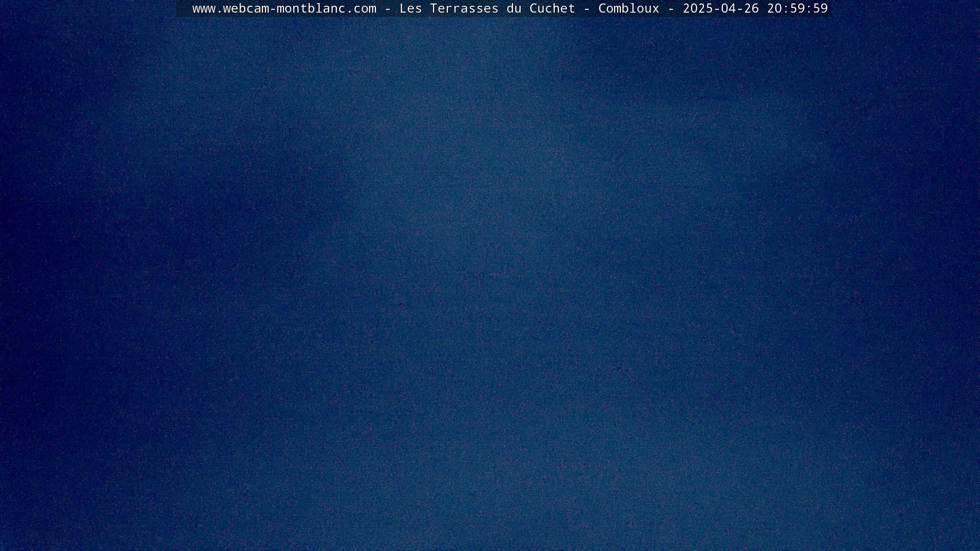The width and height of the screenshot is (980, 551).
Task: Click the "www" prefix of the URL
Action: [204, 8]
